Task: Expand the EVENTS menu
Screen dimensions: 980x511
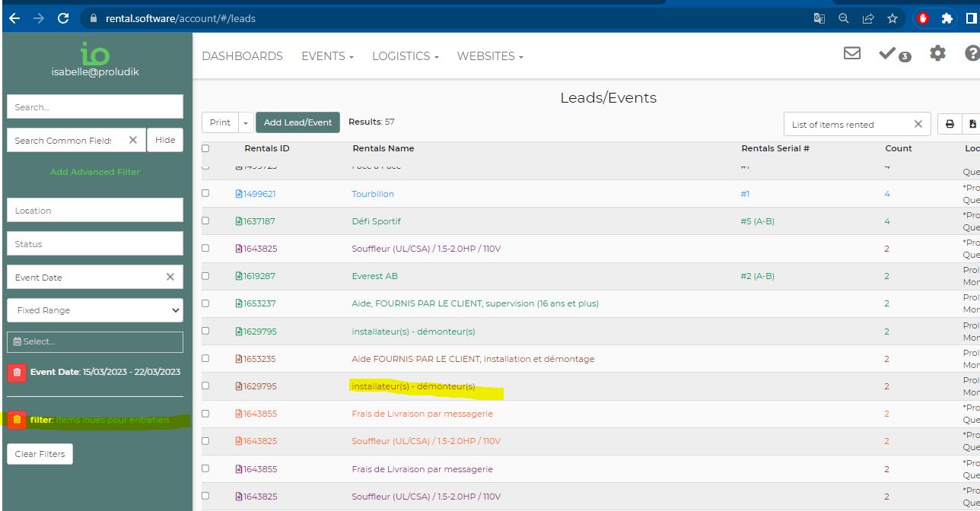Action: point(327,56)
